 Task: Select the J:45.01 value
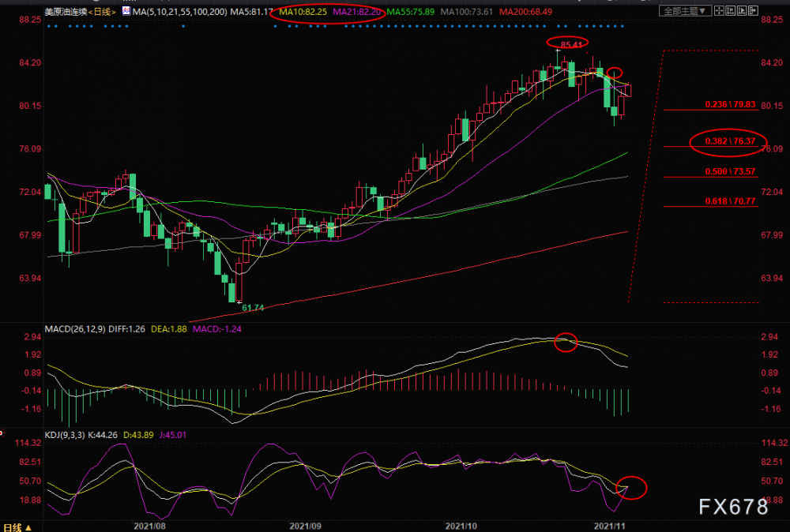click(x=172, y=435)
